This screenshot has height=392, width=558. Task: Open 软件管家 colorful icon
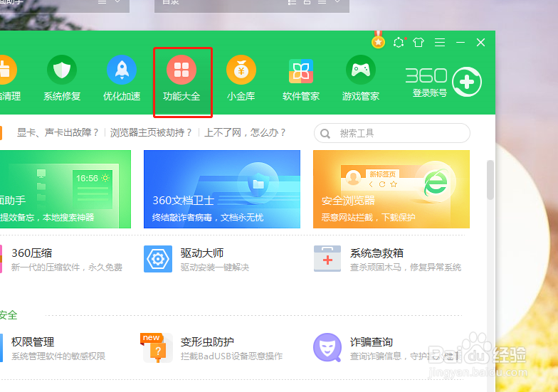[301, 70]
